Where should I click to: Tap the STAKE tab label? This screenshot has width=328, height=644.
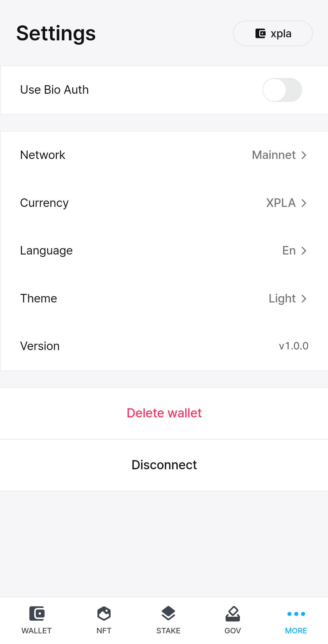[x=168, y=631]
